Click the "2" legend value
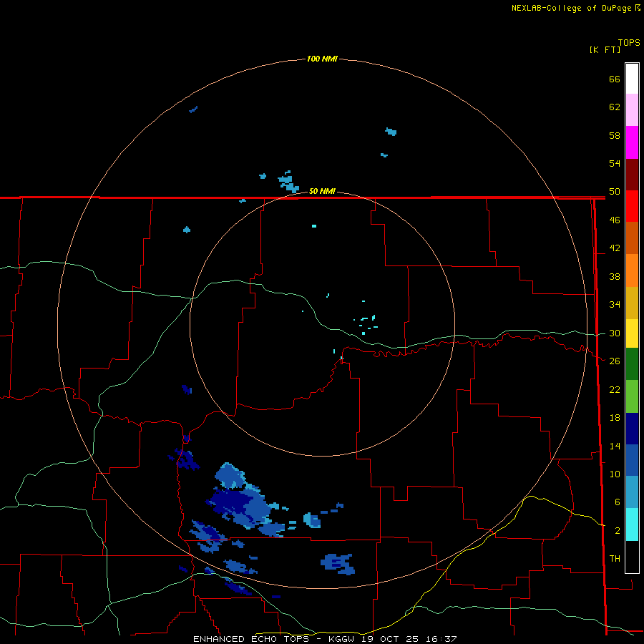 click(x=618, y=531)
